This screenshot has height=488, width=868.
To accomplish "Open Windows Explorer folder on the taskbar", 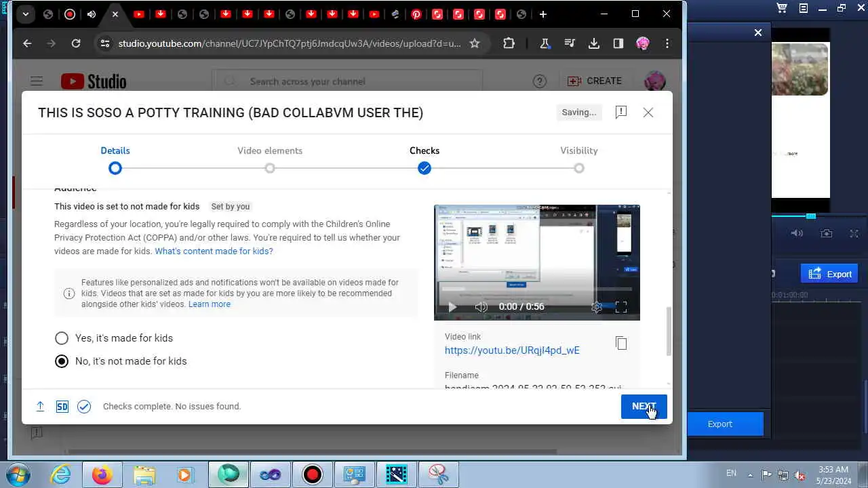I will coord(144,475).
